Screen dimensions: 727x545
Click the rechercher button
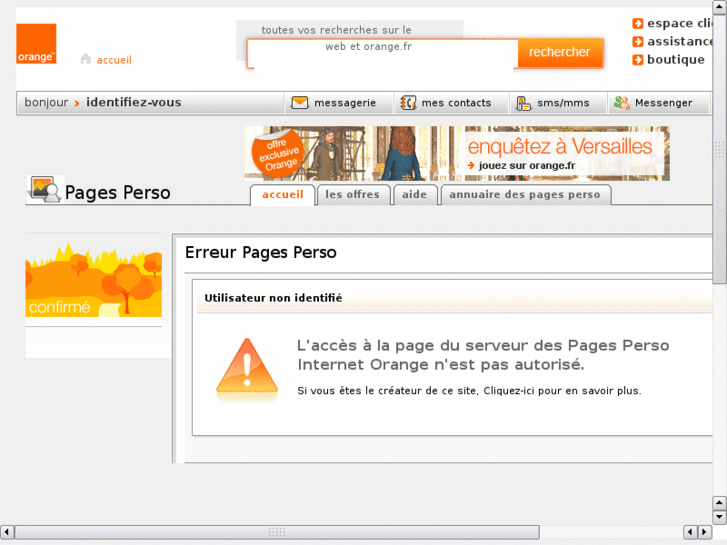coord(560,52)
